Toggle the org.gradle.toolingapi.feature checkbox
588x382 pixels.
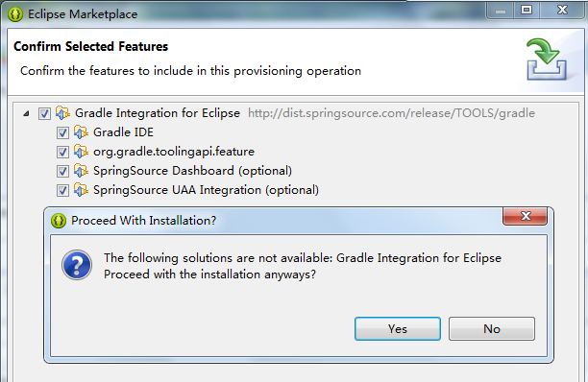click(x=62, y=152)
